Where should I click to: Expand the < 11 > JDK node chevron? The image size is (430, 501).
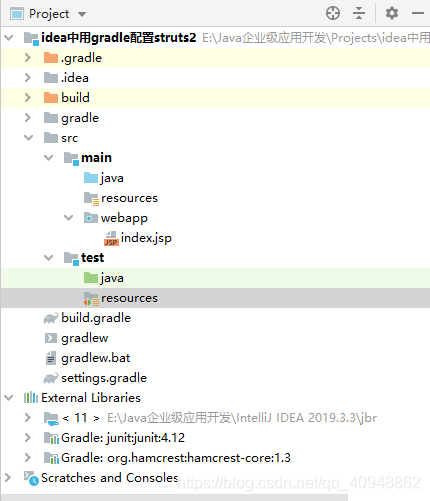click(28, 418)
